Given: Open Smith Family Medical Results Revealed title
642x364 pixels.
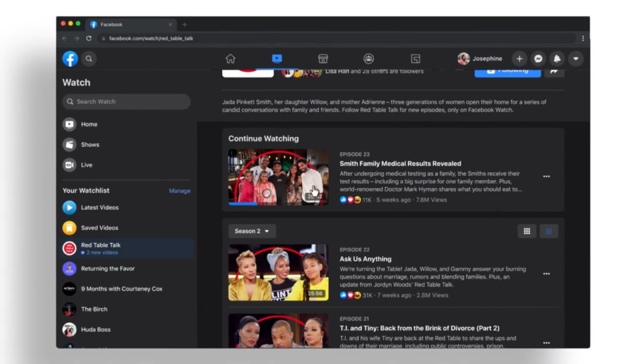Looking at the screenshot, I should (x=400, y=163).
